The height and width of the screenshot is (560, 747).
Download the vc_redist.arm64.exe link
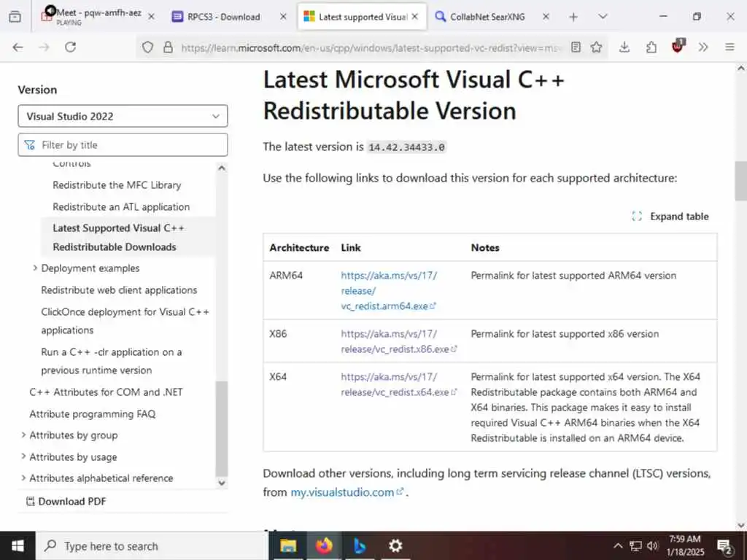pos(388,290)
